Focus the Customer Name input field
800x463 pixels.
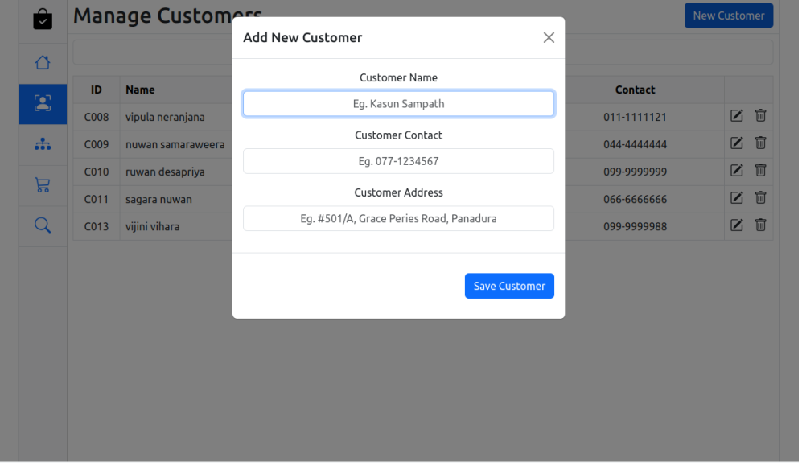398,104
